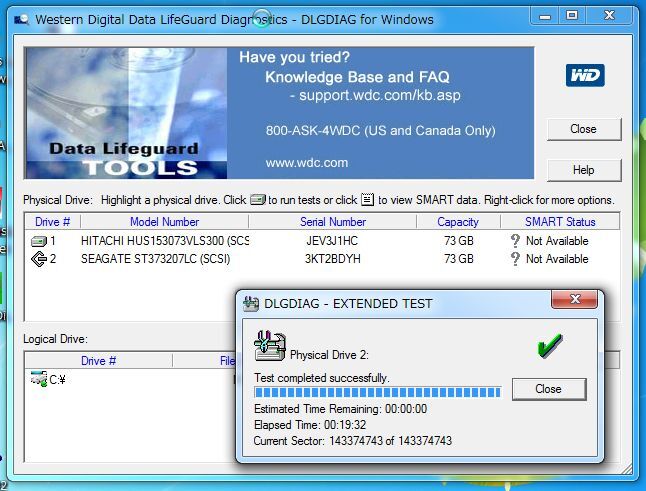Click Not Available status for drive 1
Viewport: 646px width, 491px height.
(x=557, y=241)
